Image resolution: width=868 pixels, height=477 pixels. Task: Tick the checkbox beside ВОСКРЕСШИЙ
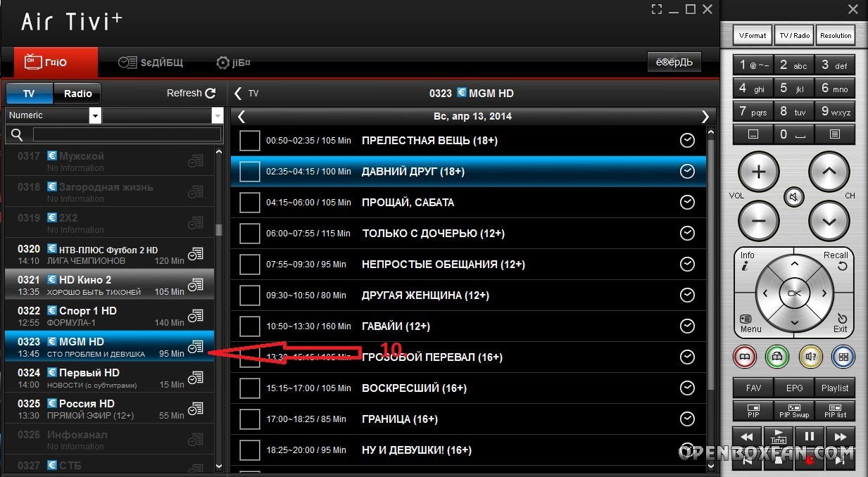[250, 388]
